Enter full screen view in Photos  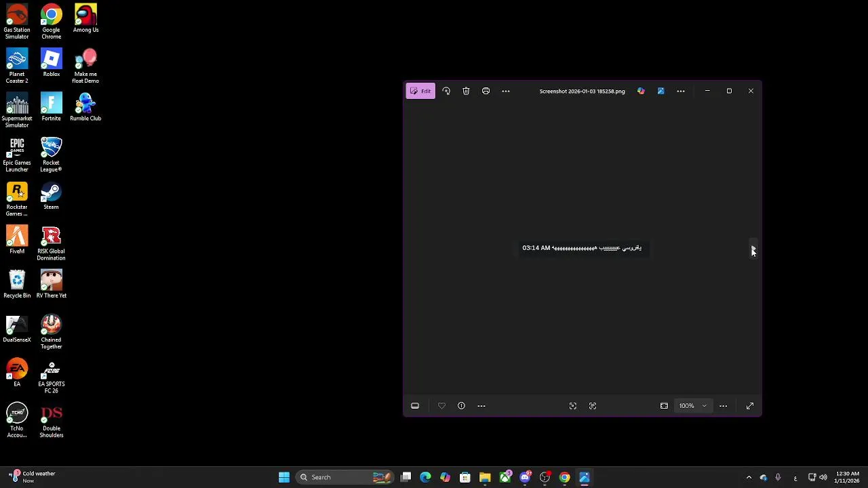click(x=750, y=406)
